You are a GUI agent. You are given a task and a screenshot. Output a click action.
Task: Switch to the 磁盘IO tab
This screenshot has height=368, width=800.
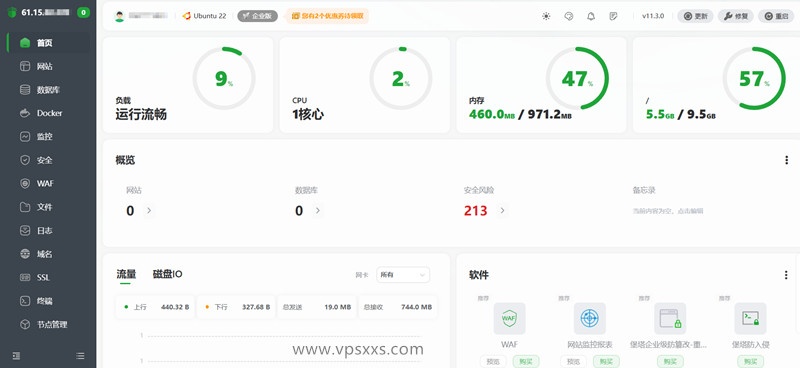coord(167,274)
